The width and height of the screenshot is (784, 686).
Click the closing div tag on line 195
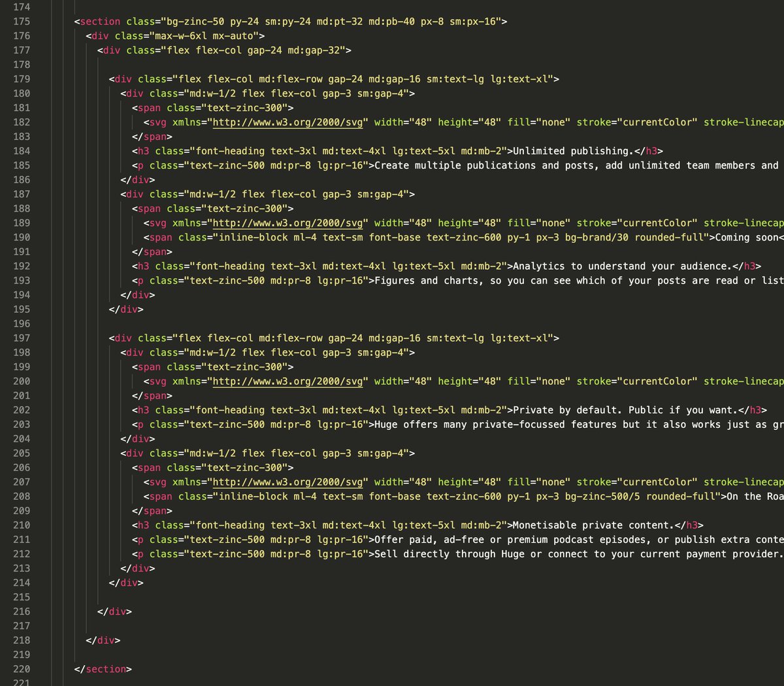pos(126,309)
